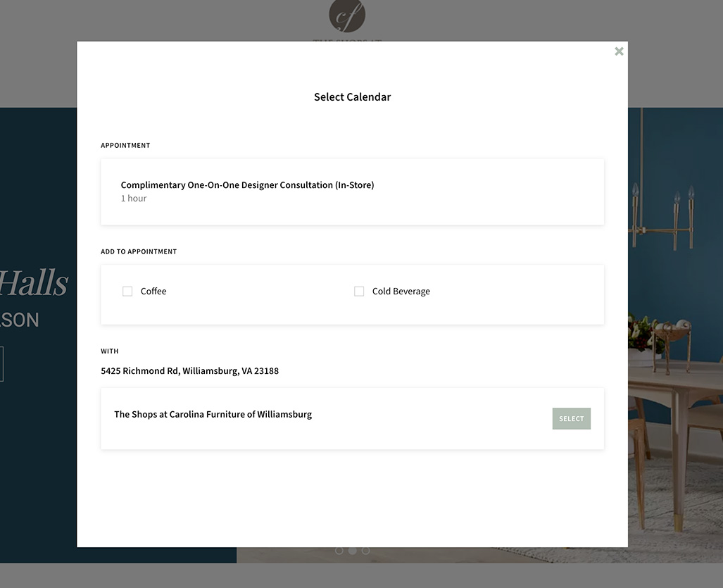Click the cf logo behind the dialog
Viewport: 723px width, 588px height.
tap(347, 16)
